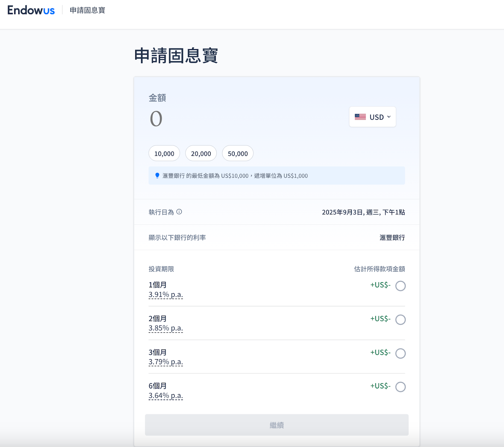Open the USD currency dropdown
Viewport: 504px width, 447px height.
point(372,117)
